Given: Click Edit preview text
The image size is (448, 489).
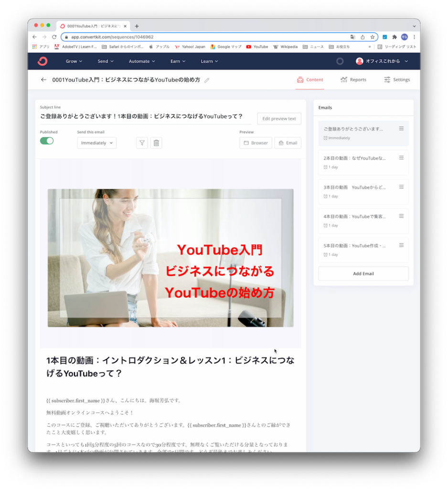Looking at the screenshot, I should pyautogui.click(x=279, y=118).
